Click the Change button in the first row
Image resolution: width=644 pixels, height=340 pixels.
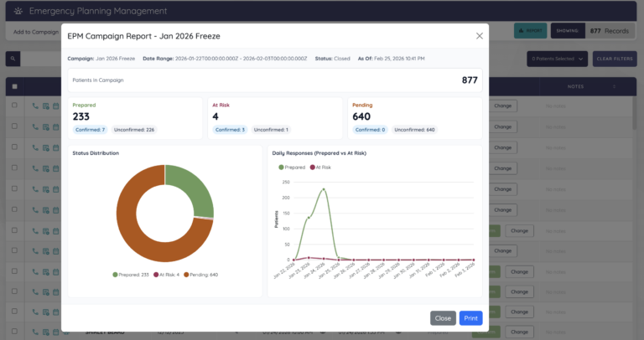tap(502, 106)
